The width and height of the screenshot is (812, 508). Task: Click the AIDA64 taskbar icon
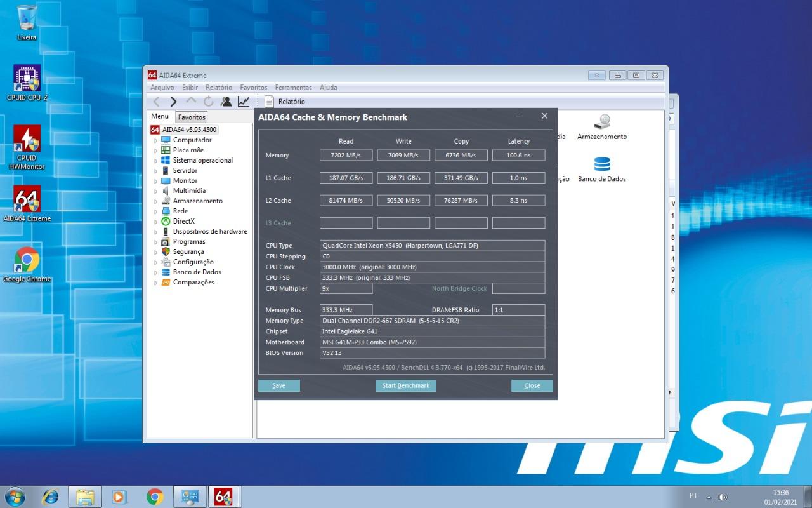coord(223,497)
